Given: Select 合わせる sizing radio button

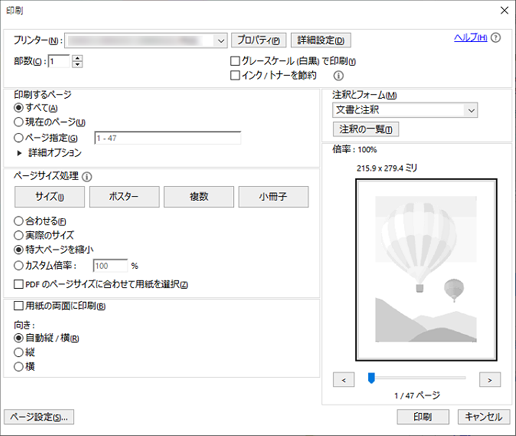Looking at the screenshot, I should pyautogui.click(x=19, y=221).
